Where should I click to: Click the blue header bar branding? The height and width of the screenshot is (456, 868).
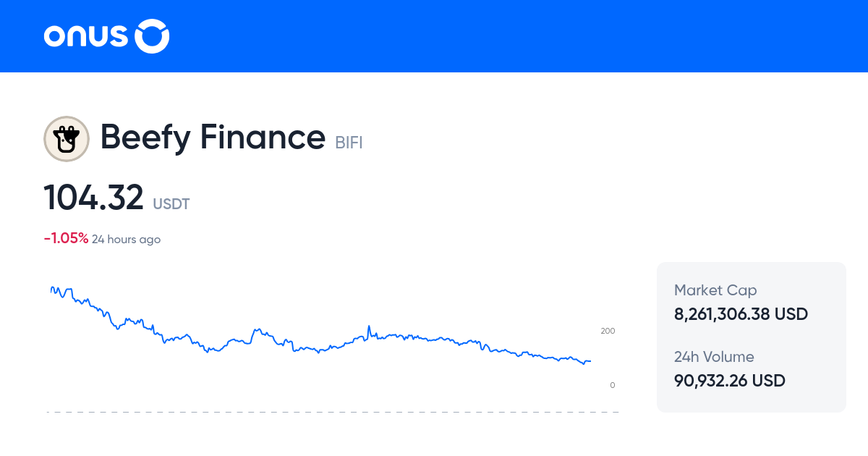click(x=106, y=35)
